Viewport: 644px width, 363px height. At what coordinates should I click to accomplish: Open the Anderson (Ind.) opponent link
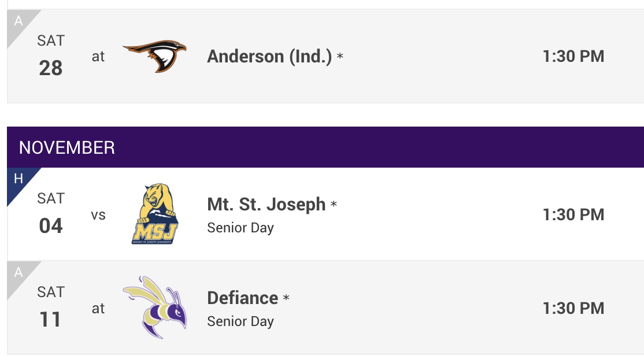click(269, 56)
